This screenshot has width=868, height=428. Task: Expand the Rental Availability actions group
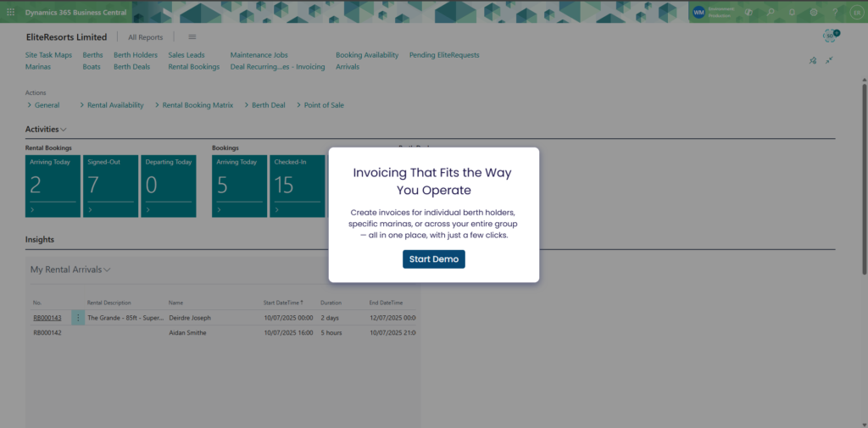(x=111, y=105)
